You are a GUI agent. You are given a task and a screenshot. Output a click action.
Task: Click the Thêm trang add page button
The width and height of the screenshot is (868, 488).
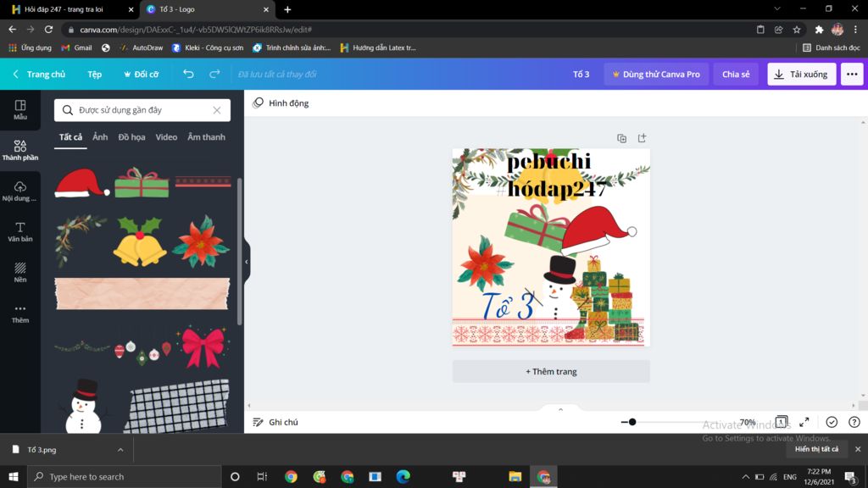tap(551, 371)
